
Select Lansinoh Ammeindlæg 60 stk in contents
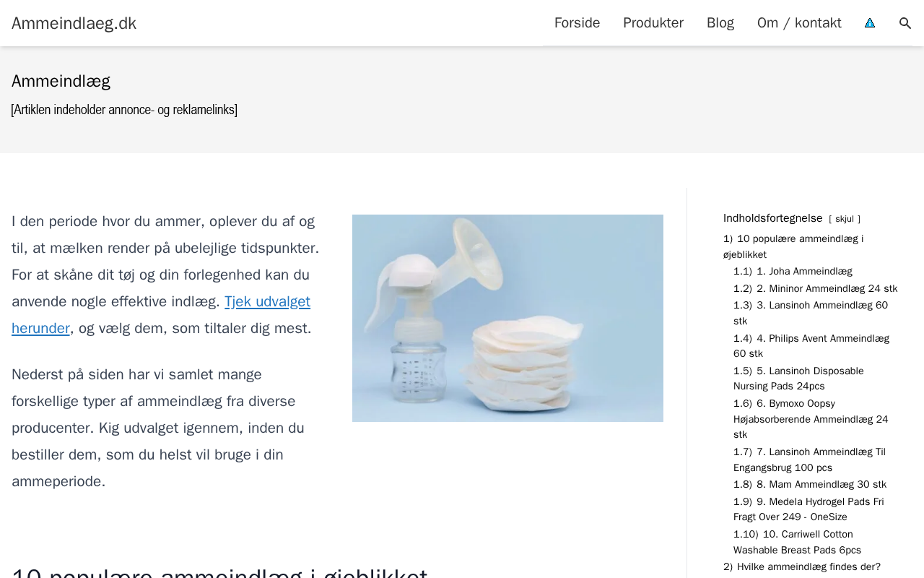[x=811, y=313]
